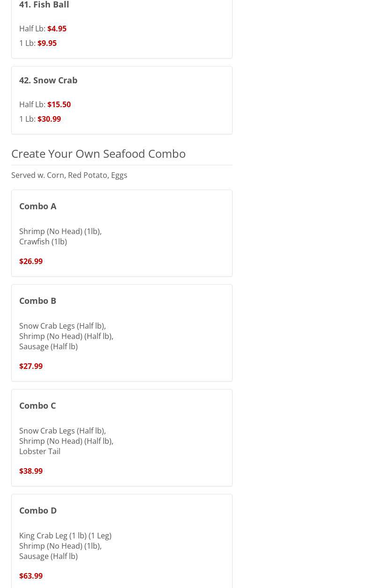368x588 pixels.
Task: Select Fish Ball Half Lb $4.95 price
Action: 57,29
